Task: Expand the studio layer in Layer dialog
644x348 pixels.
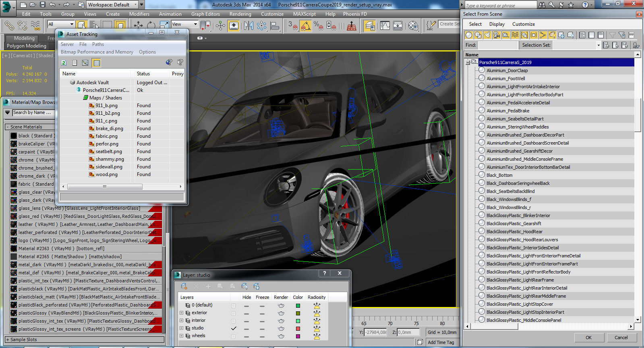Action: point(181,328)
